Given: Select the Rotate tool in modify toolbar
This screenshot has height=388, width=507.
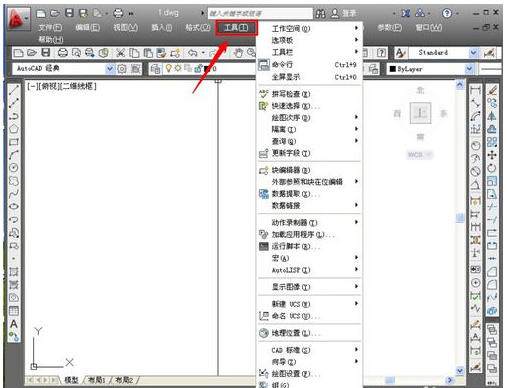Looking at the screenshot, I should pos(492,168).
